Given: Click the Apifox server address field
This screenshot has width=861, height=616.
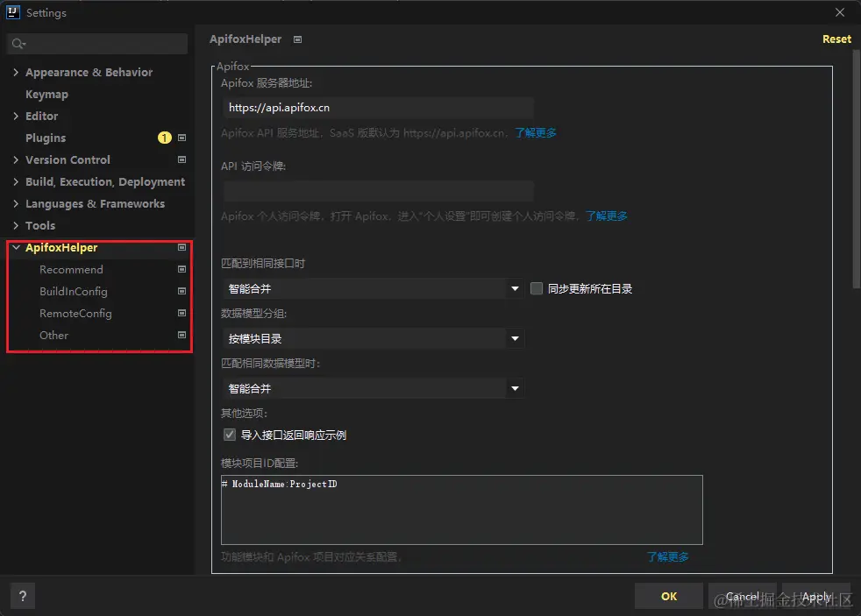Looking at the screenshot, I should [379, 108].
